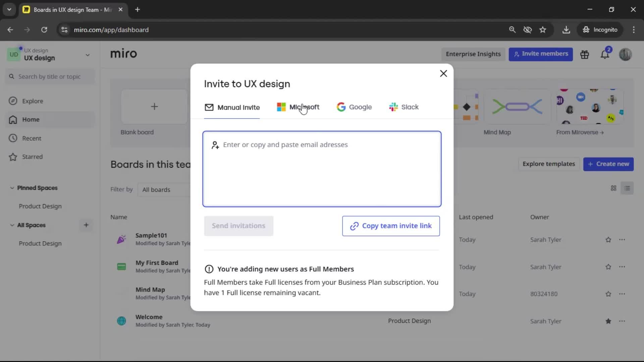Click Create new button
644x362 pixels.
click(608, 164)
